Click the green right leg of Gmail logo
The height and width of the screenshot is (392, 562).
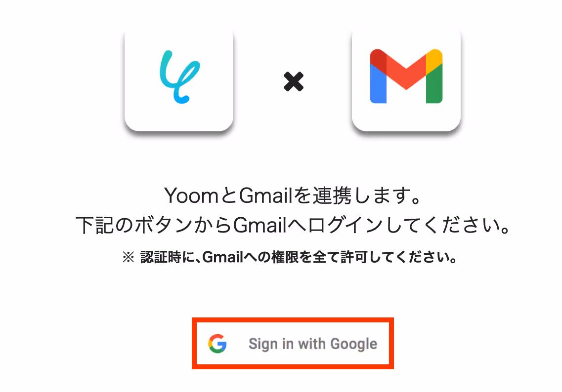coord(434,84)
